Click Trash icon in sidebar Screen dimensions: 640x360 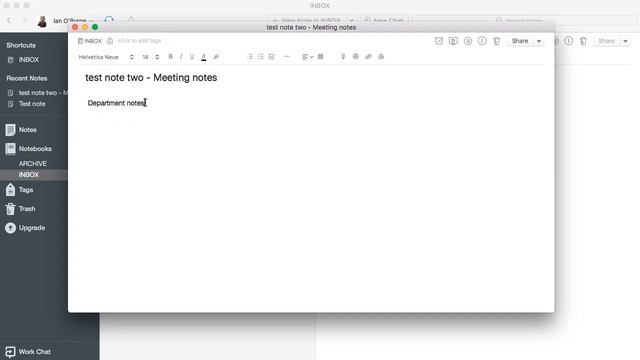[x=11, y=209]
